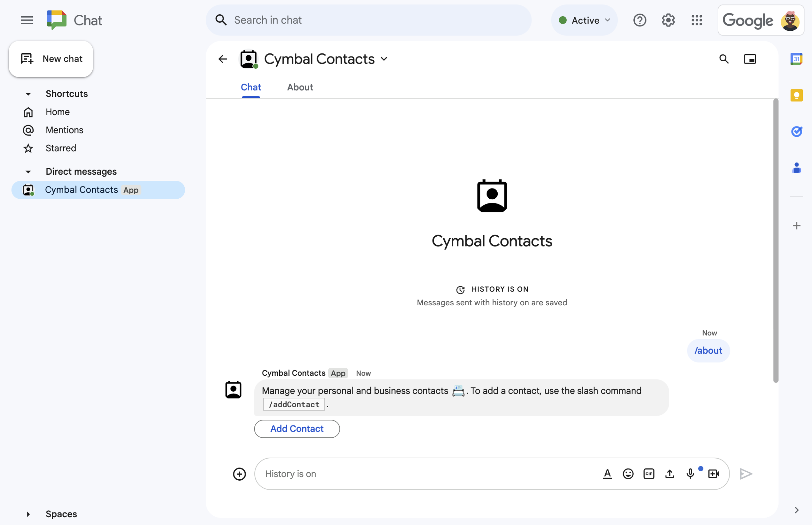The image size is (812, 525).
Task: Expand the Direct messages section
Action: tap(28, 171)
